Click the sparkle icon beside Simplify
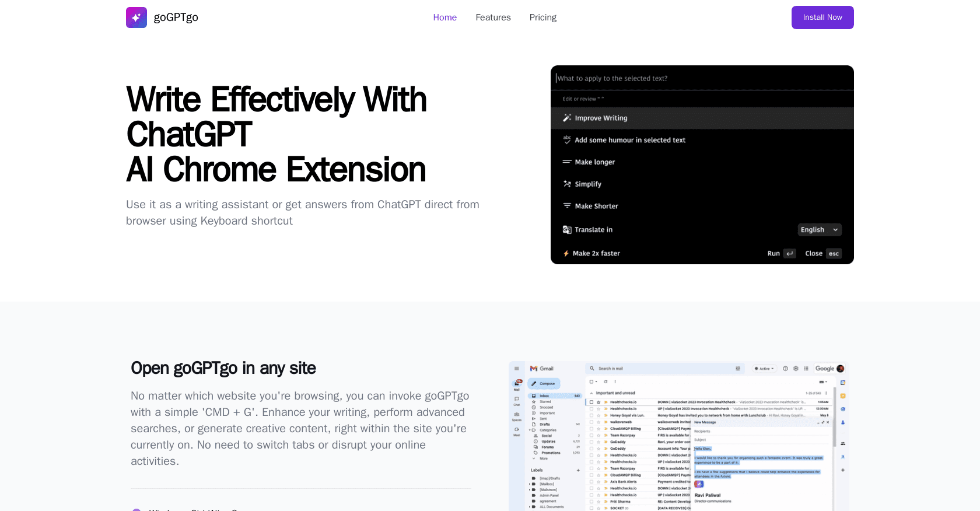980x511 pixels. click(x=567, y=184)
